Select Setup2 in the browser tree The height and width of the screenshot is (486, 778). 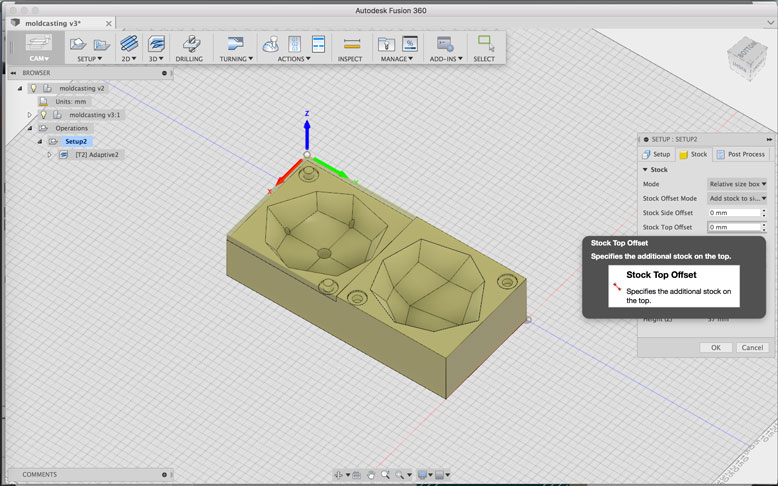pyautogui.click(x=76, y=141)
